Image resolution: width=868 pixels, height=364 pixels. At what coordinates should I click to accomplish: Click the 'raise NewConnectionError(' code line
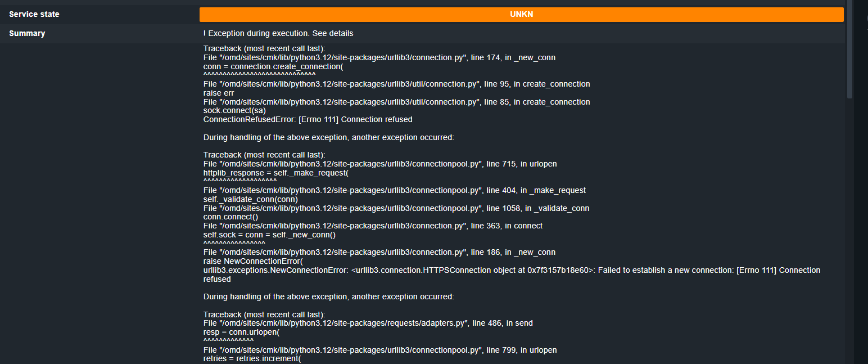(x=253, y=261)
